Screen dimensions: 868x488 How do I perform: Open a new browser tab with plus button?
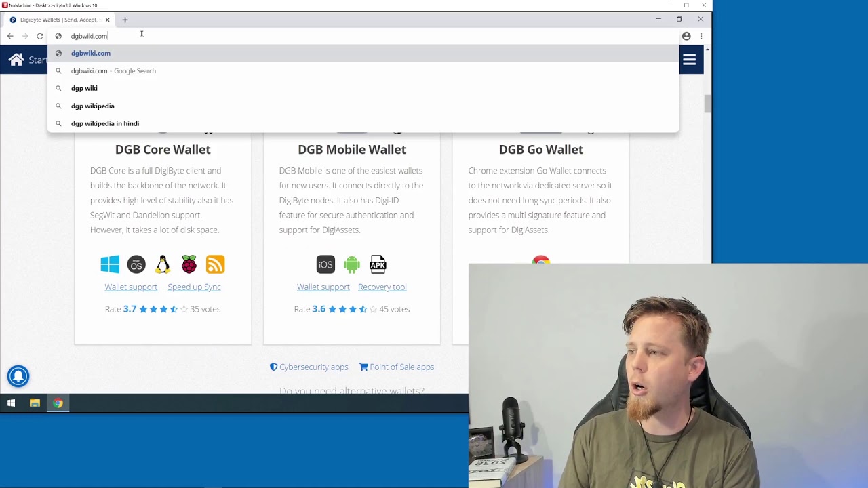pos(125,20)
